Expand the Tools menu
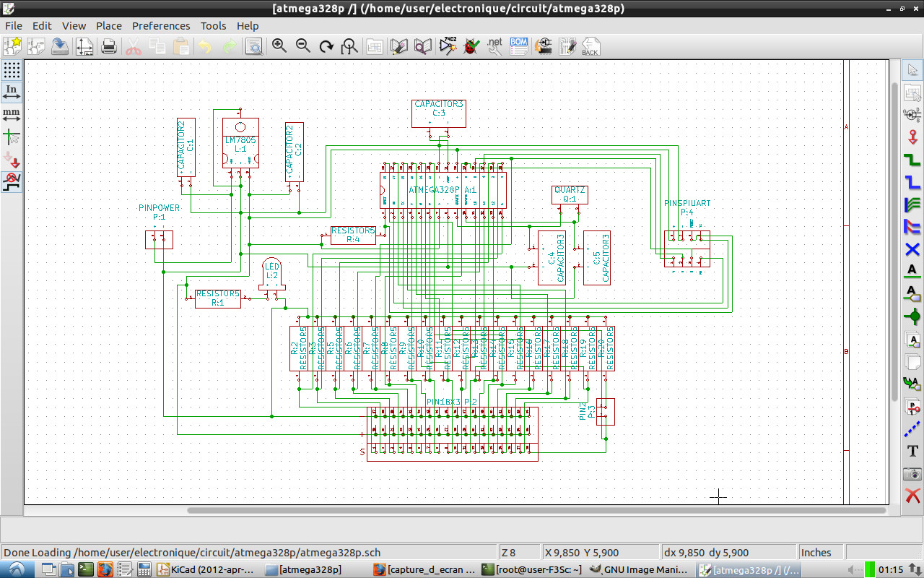Image resolution: width=924 pixels, height=578 pixels. click(213, 25)
